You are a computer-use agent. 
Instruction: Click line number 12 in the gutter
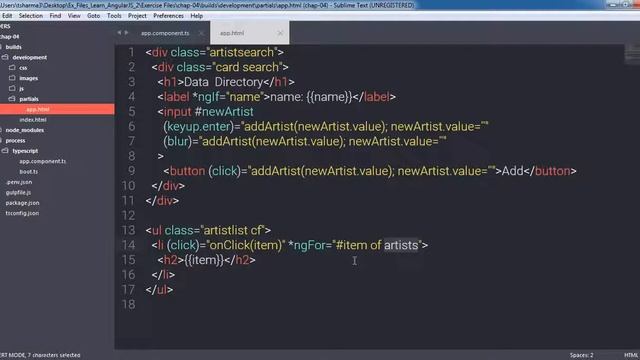tap(128, 216)
